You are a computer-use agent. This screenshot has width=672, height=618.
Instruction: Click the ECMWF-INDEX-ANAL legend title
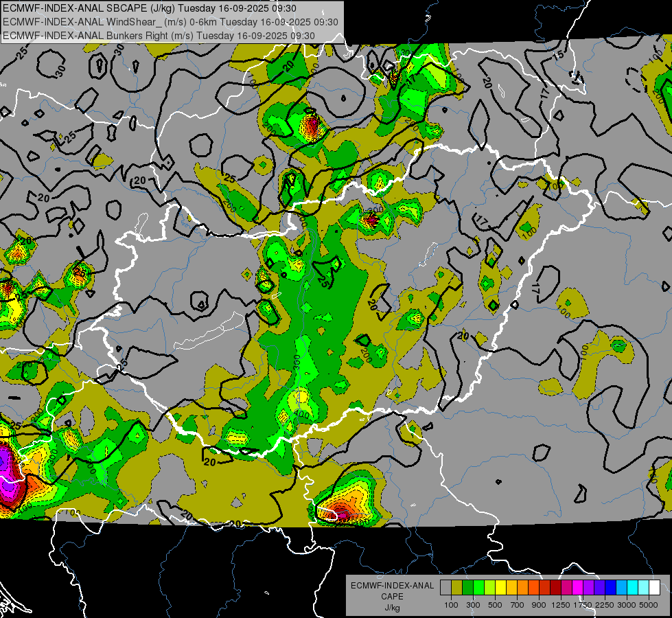(x=393, y=586)
